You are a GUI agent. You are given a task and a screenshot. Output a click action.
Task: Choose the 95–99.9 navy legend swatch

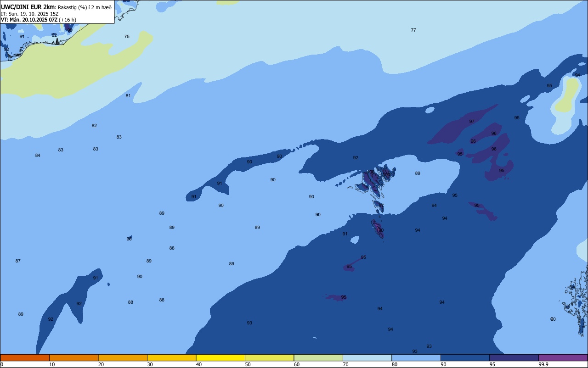click(514, 357)
